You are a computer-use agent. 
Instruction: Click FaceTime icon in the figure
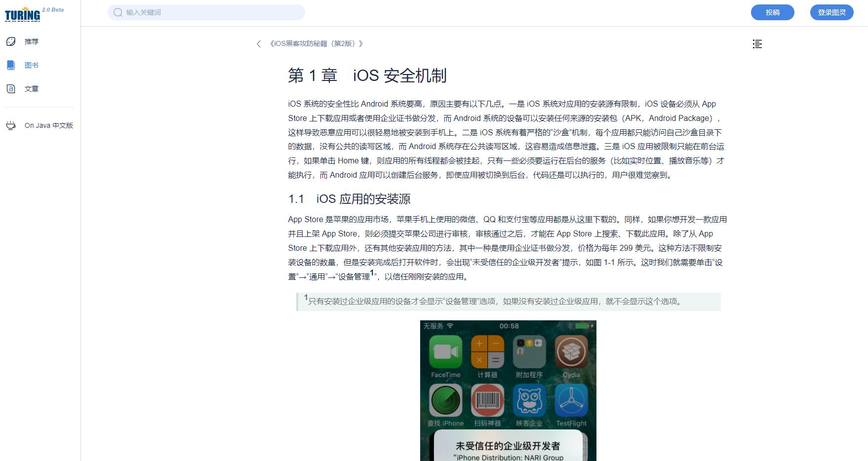pyautogui.click(x=445, y=351)
